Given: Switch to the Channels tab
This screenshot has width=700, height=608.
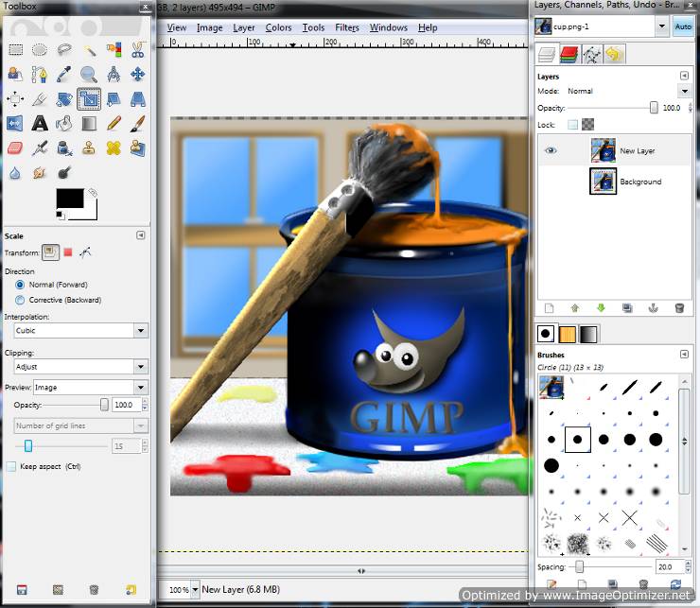Looking at the screenshot, I should [569, 55].
